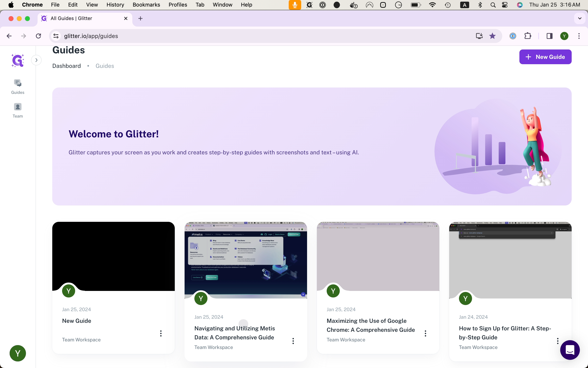Open the chat support widget
The height and width of the screenshot is (368, 588).
coord(570,350)
